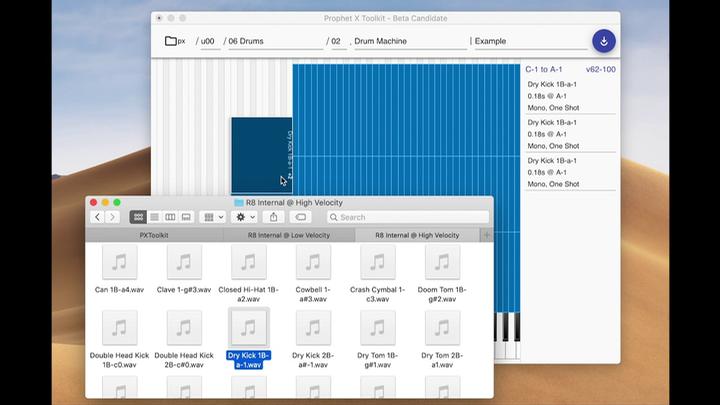Select the Doom Tom 1B-g#2.wav file icon
The width and height of the screenshot is (720, 405).
tap(442, 262)
